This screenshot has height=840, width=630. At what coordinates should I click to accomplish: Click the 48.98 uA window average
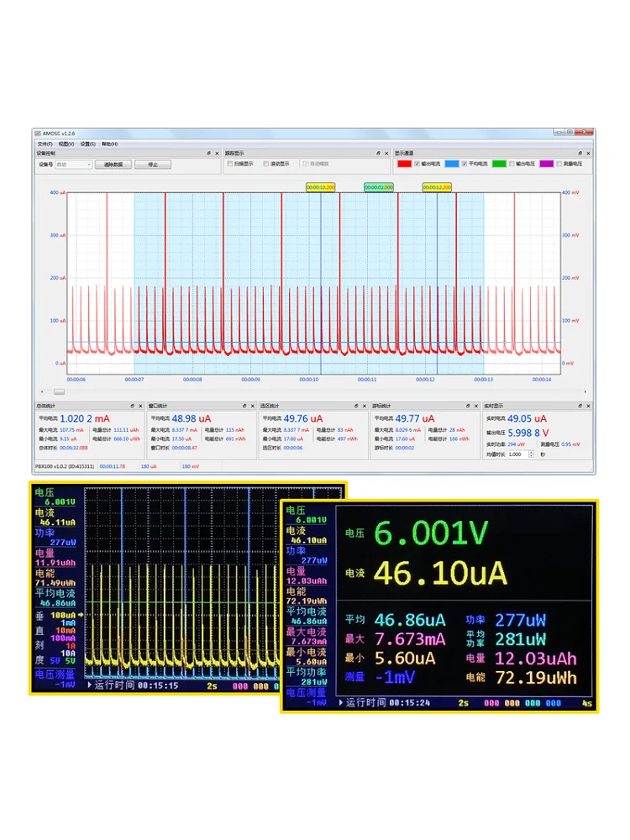[x=192, y=419]
